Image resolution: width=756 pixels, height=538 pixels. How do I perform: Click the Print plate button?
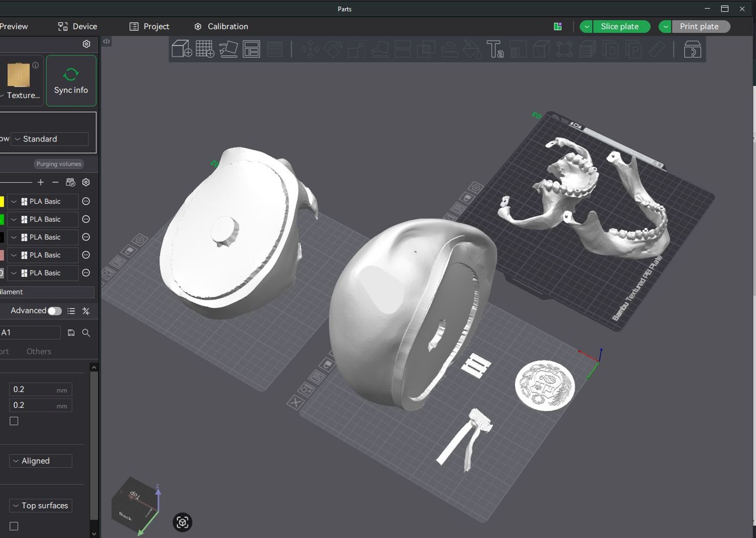click(701, 26)
